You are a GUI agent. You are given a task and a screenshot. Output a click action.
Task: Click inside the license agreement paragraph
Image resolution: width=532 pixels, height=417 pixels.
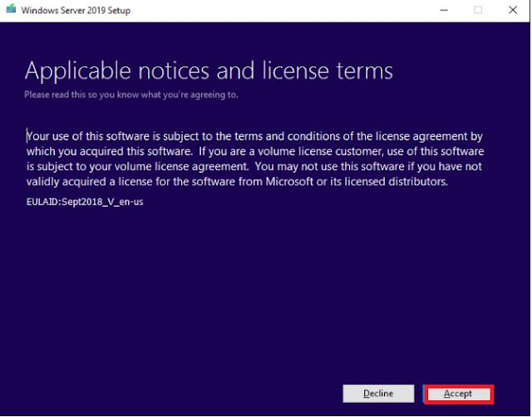pos(255,159)
